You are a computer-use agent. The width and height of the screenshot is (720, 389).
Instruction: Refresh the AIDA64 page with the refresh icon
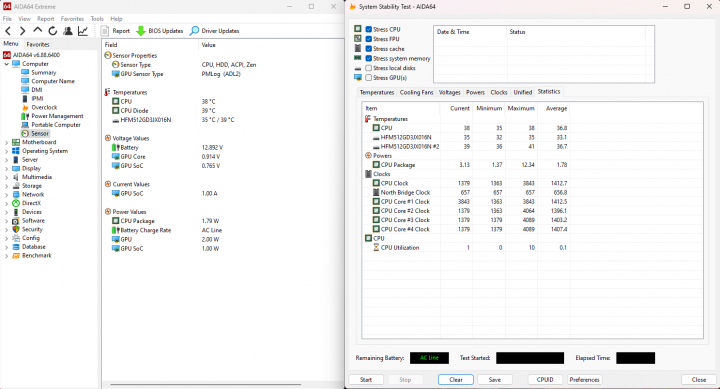click(x=53, y=31)
